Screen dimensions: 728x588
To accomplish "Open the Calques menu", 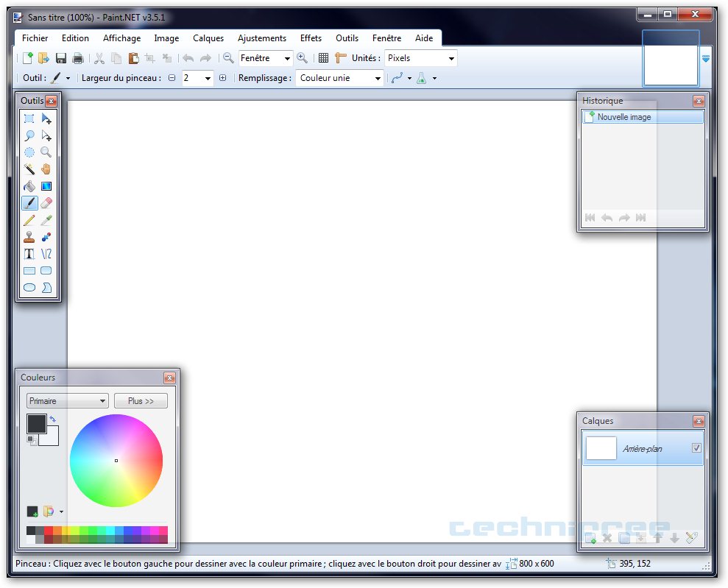I will pyautogui.click(x=208, y=38).
